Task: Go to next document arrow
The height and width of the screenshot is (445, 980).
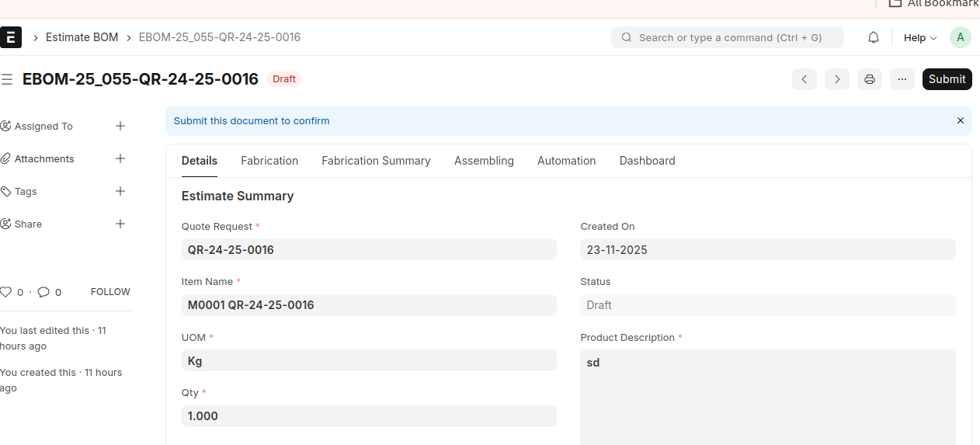Action: pos(837,79)
